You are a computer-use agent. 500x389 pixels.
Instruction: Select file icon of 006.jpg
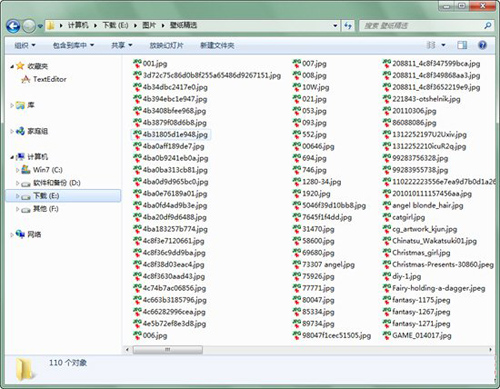tap(137, 335)
